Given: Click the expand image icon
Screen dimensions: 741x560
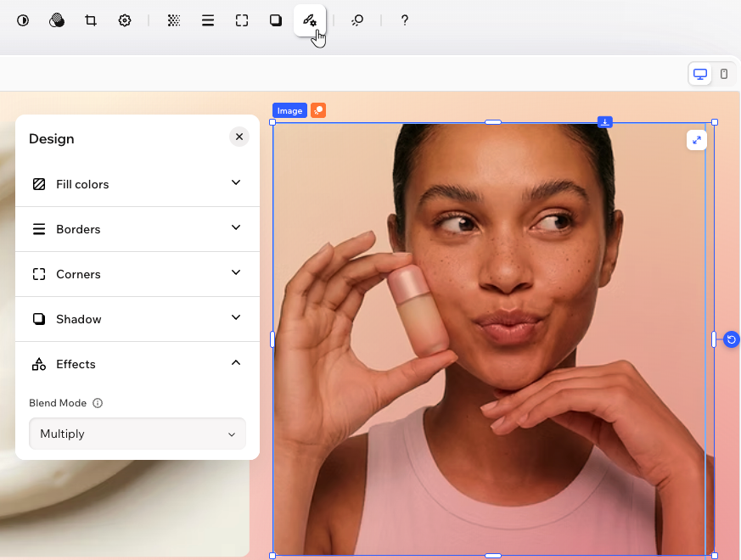Looking at the screenshot, I should (697, 140).
